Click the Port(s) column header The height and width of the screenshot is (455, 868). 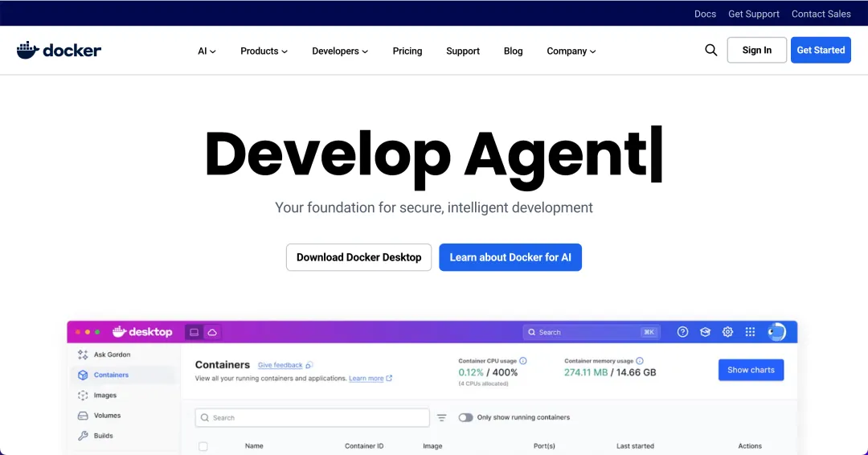click(x=544, y=446)
